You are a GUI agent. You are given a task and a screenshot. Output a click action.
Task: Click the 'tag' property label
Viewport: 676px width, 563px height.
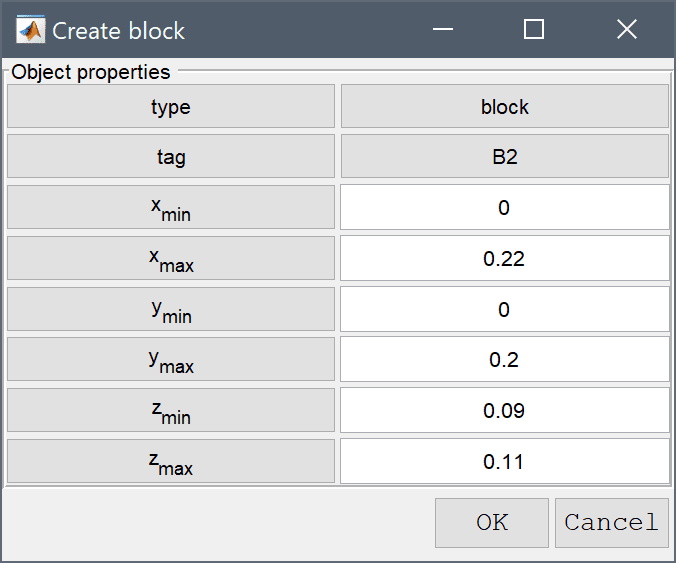[x=171, y=156]
